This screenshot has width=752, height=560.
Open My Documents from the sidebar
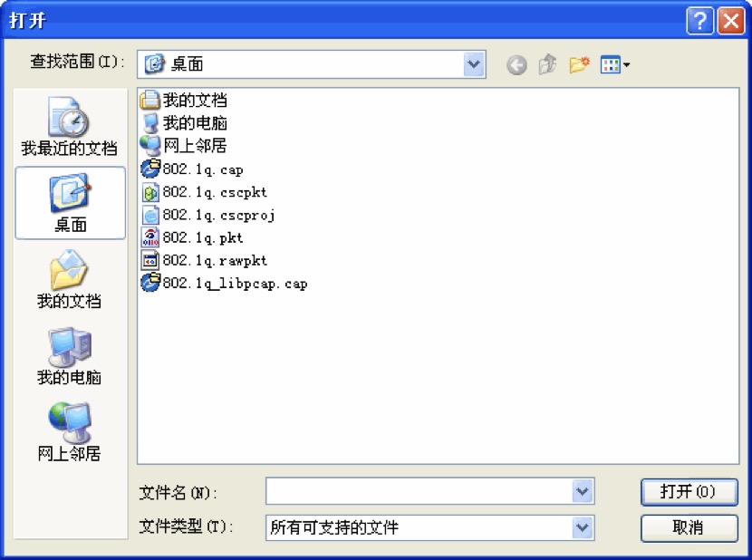pos(70,279)
